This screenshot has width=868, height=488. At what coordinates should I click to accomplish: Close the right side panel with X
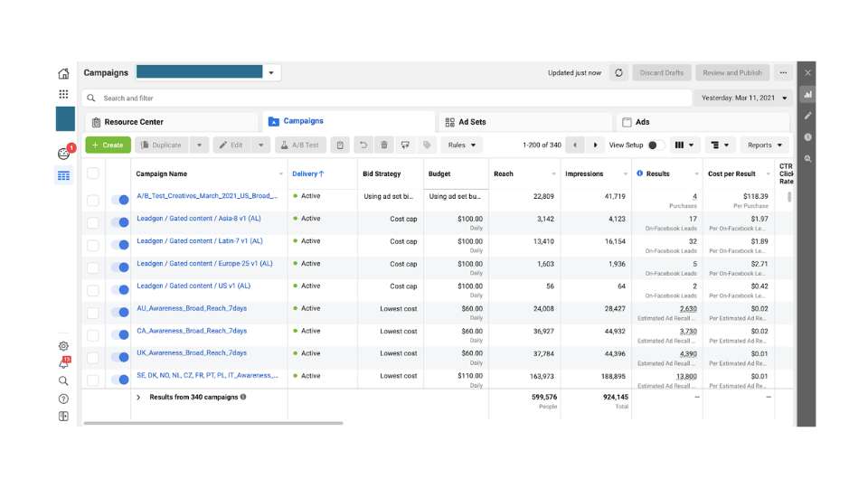[x=807, y=72]
